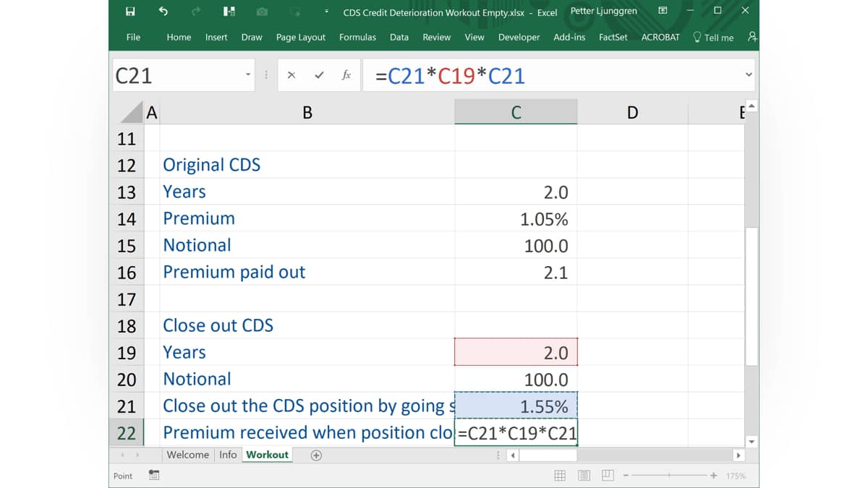
Task: Click the camera icon in the title bar
Action: coord(262,11)
